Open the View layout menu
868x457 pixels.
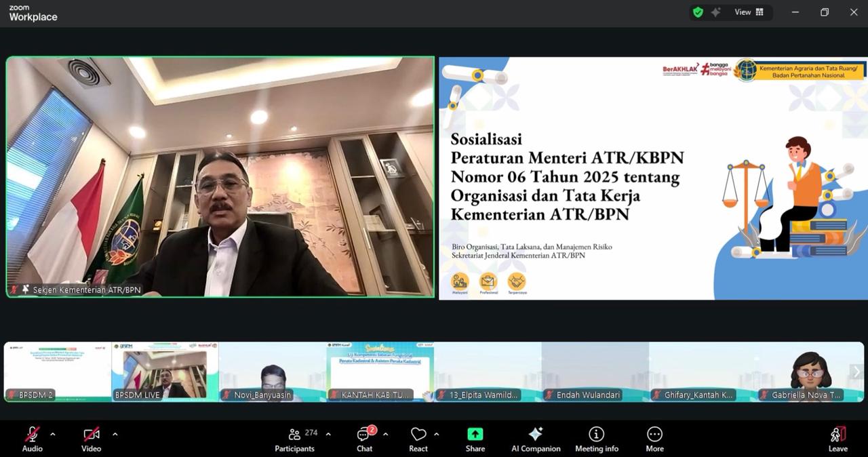[x=749, y=12]
